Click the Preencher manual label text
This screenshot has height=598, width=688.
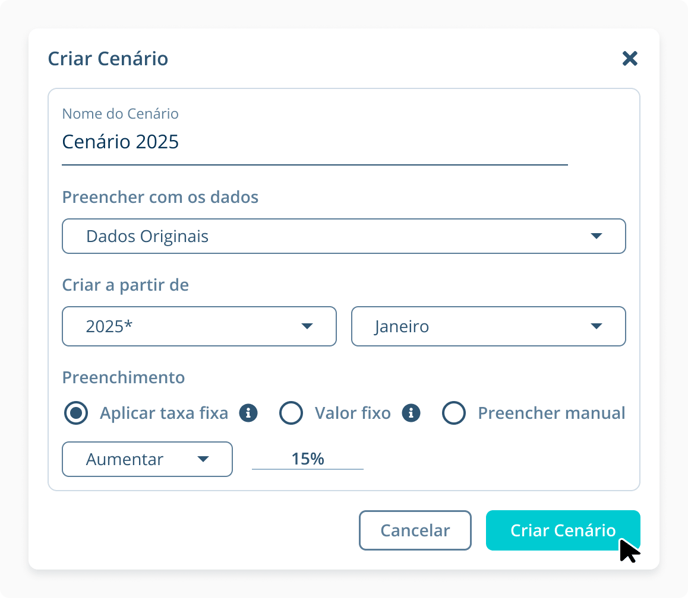coord(551,413)
